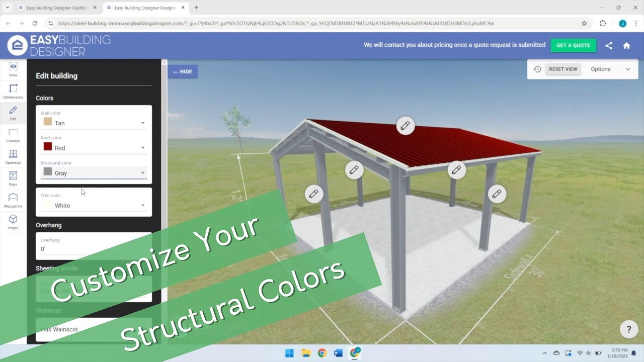Viewport: 644px width, 362px height.
Task: Click the share icon in header
Action: [609, 45]
